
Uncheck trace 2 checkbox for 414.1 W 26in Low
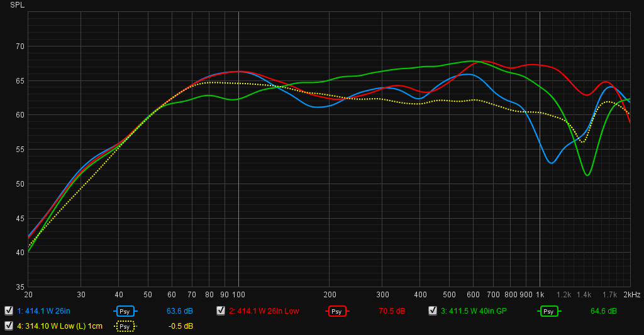(x=221, y=310)
